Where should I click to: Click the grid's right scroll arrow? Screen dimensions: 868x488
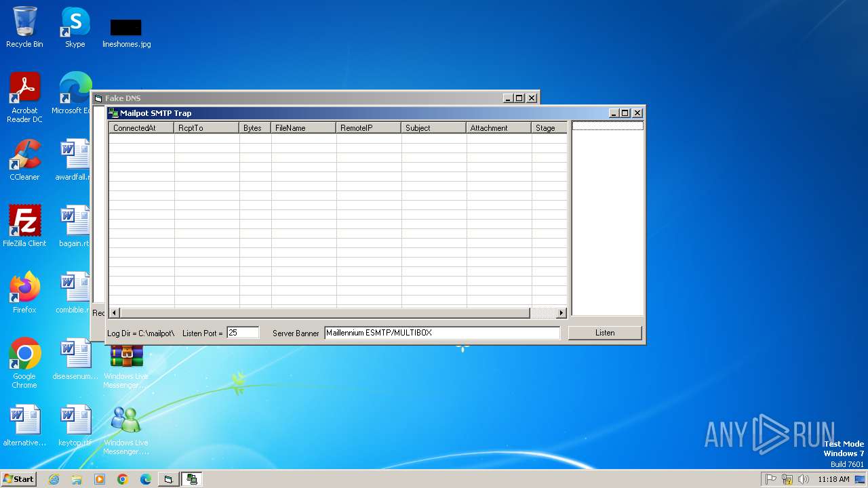coord(561,312)
